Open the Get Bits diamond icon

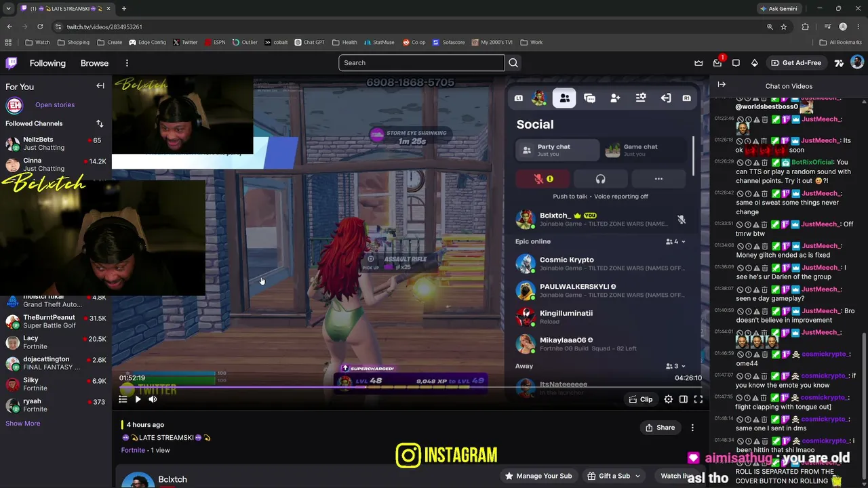[x=755, y=63]
